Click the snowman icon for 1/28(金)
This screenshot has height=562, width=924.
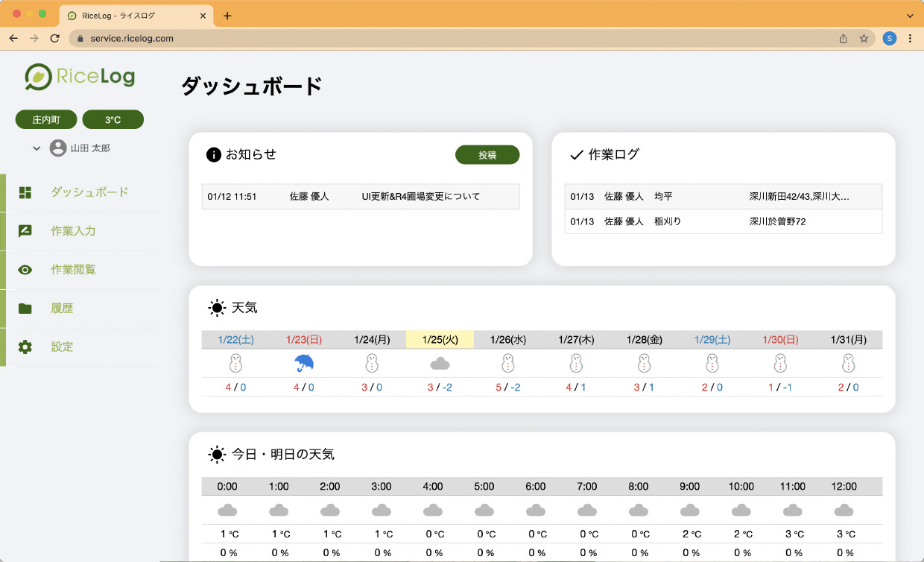[x=644, y=363]
